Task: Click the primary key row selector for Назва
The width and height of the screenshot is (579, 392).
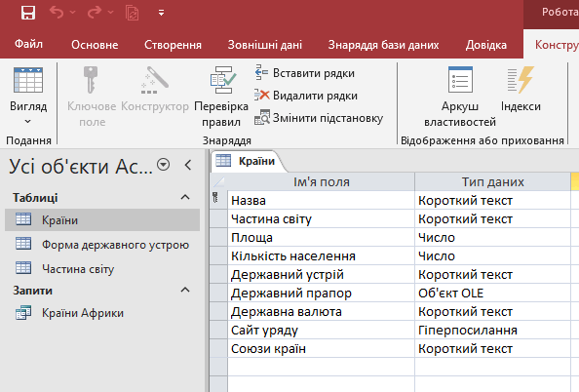Action: click(x=218, y=200)
